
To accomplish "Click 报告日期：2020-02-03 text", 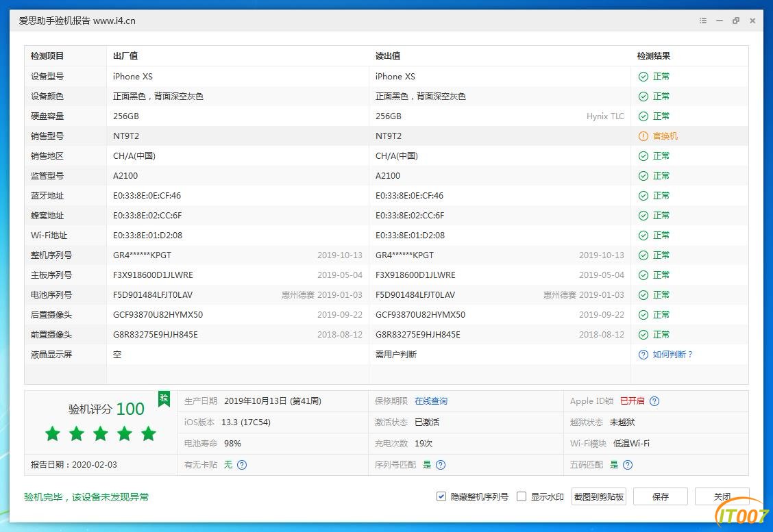I will [x=74, y=465].
